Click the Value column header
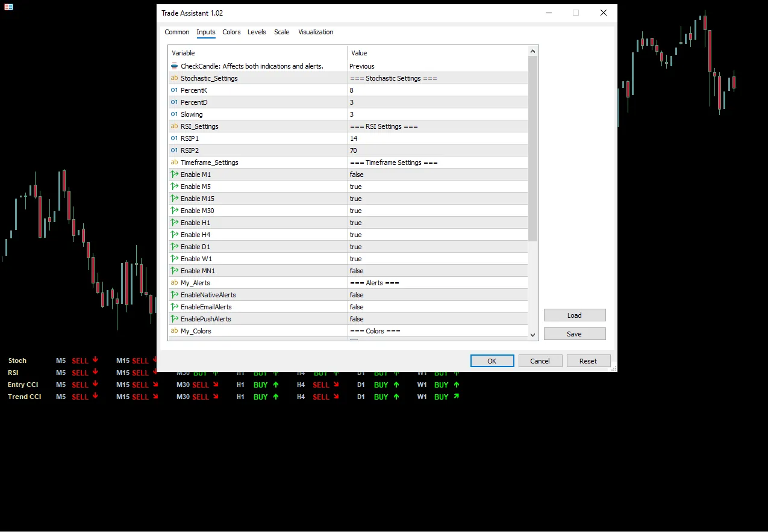 click(x=437, y=53)
